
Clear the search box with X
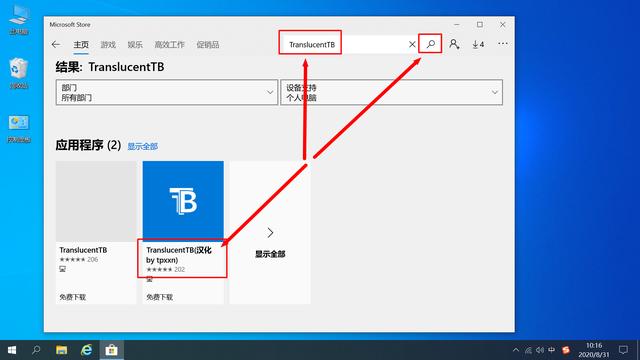click(412, 44)
